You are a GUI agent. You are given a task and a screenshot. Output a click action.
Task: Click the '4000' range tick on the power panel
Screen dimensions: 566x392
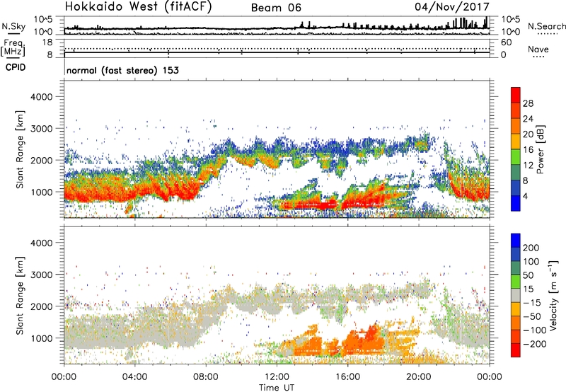[x=42, y=97]
